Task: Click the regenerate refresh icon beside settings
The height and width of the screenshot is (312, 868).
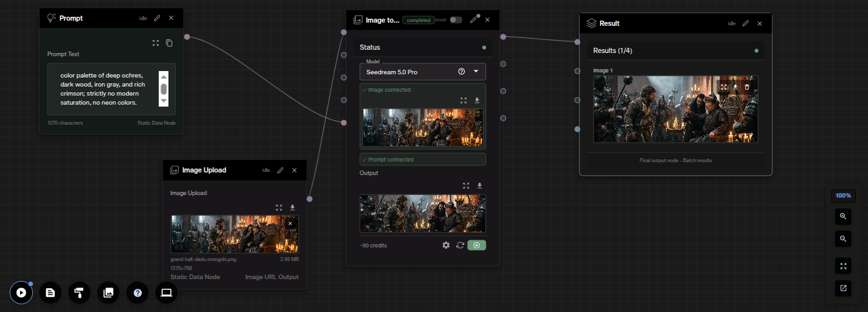Action: [460, 245]
